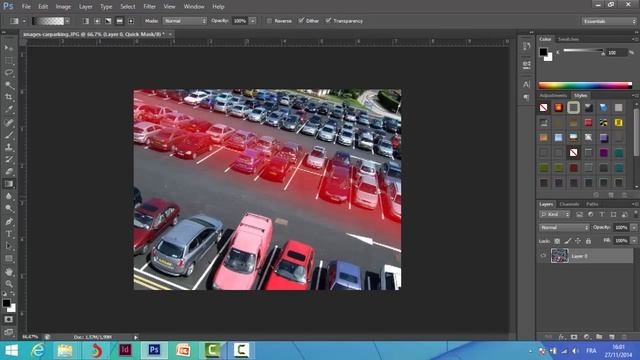
Task: Create a new group folder icon
Action: coord(599,337)
